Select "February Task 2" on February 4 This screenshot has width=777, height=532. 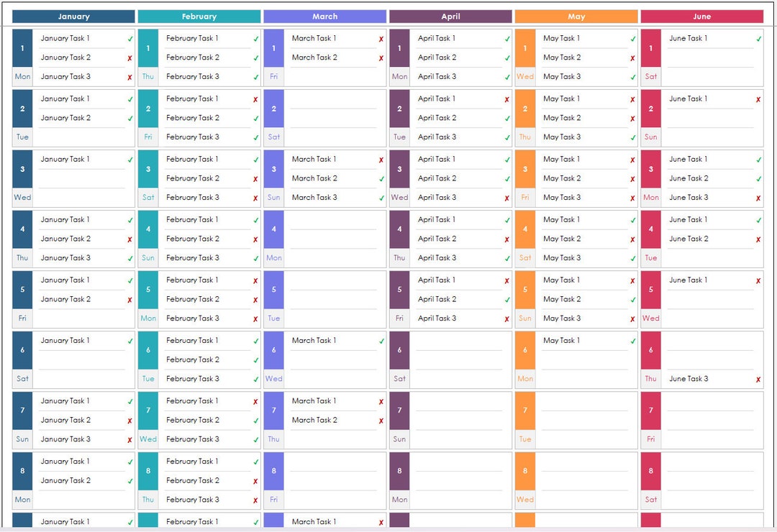(x=193, y=239)
